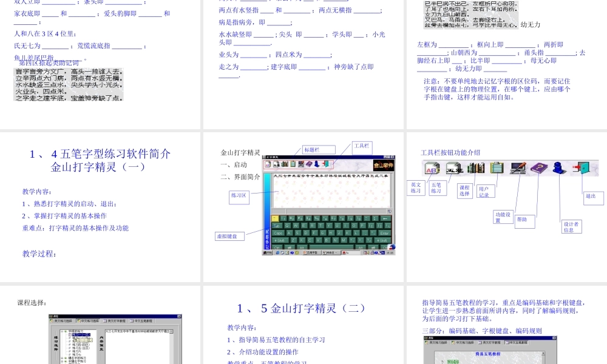
Task: Click the title 1、5 金山打字精灵（二）
Action: point(301,308)
